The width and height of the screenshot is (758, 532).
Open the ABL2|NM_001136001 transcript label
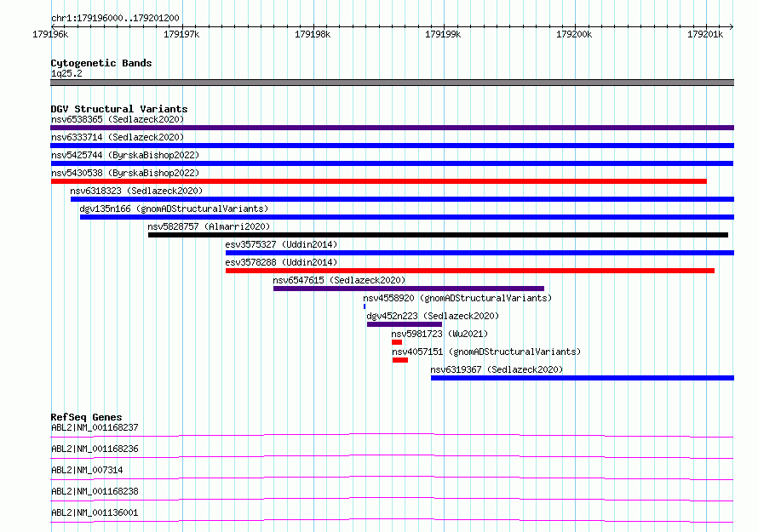coord(95,512)
